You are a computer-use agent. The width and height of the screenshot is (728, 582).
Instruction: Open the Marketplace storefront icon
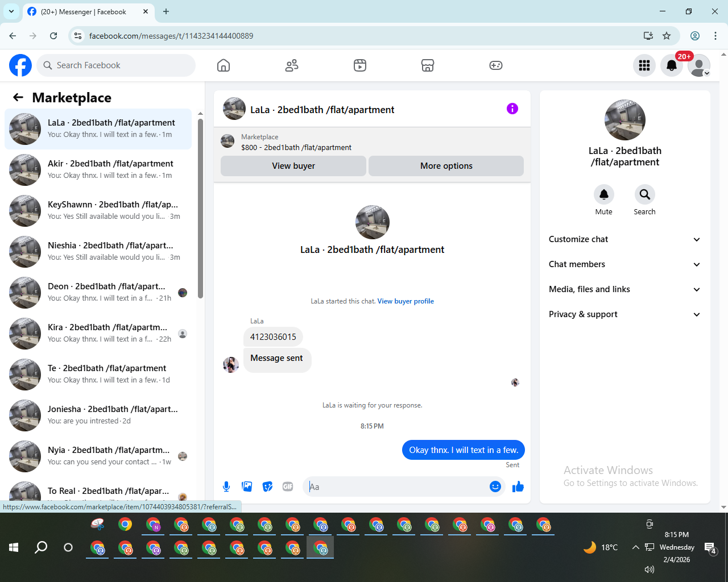pyautogui.click(x=428, y=65)
